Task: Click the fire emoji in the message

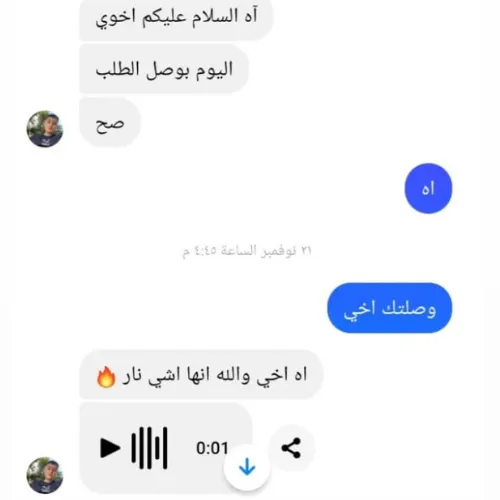Action: (x=106, y=376)
